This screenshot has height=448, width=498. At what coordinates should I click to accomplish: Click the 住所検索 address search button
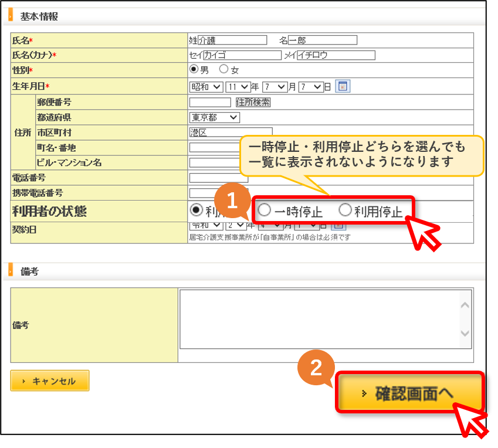pyautogui.click(x=253, y=102)
